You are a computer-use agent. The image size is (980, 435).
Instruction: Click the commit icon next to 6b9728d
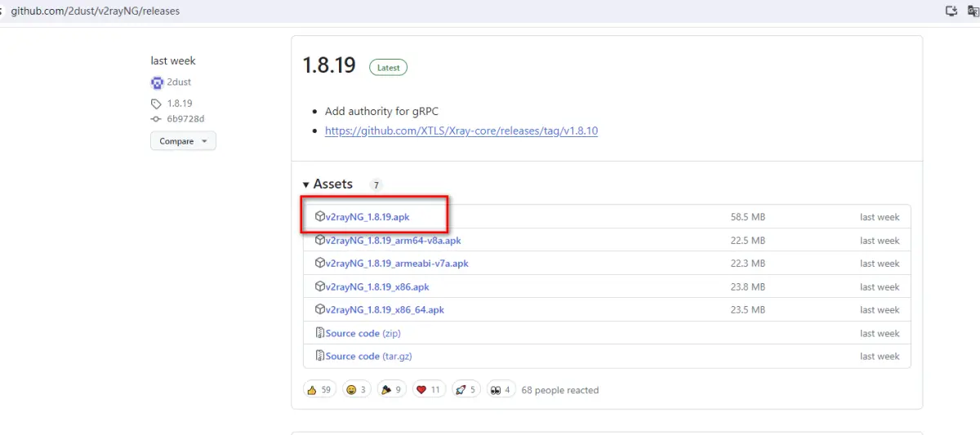[x=156, y=119]
